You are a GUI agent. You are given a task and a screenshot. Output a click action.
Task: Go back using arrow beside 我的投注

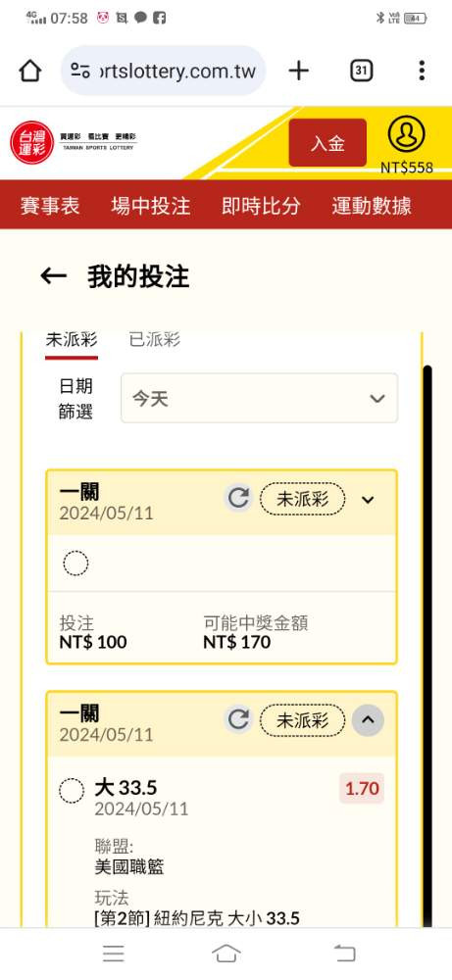point(53,276)
